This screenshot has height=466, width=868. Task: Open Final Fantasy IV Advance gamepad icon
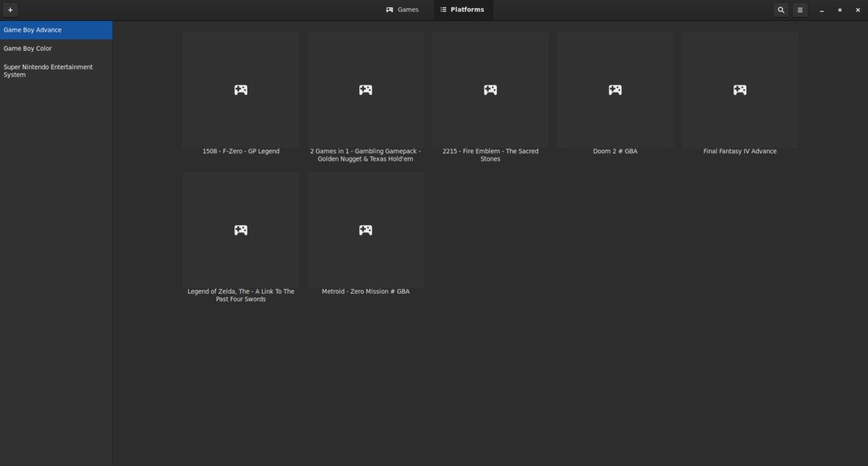(x=739, y=90)
